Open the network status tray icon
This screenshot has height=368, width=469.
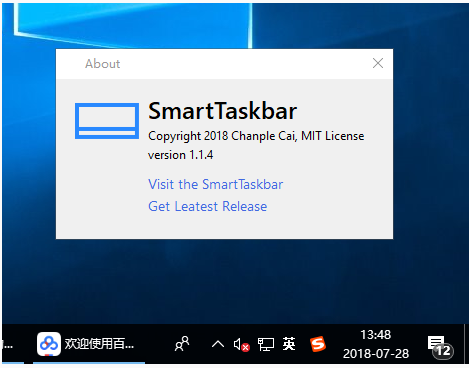pos(266,344)
